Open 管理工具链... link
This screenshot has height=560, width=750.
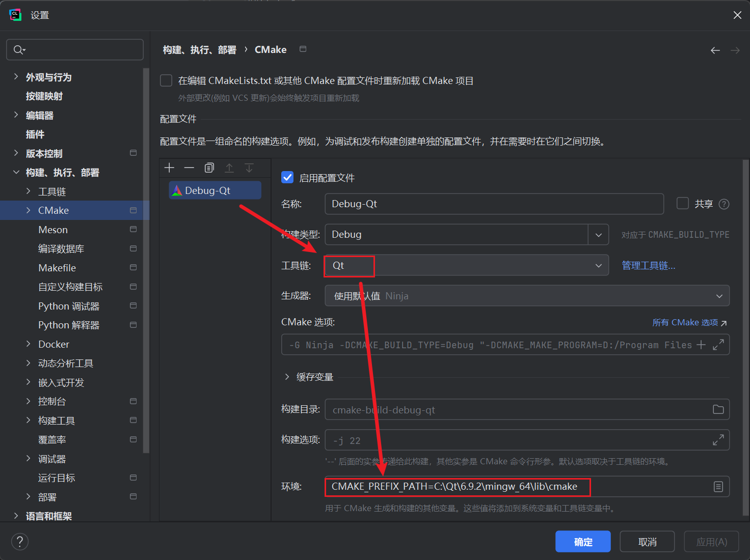(x=648, y=265)
